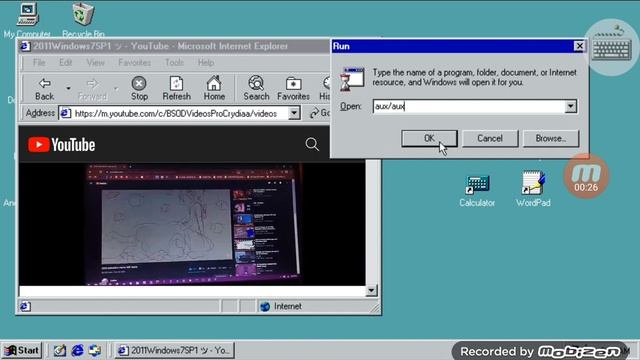Go Back in Internet Explorer
Image resolution: width=640 pixels, height=360 pixels.
coord(44,89)
